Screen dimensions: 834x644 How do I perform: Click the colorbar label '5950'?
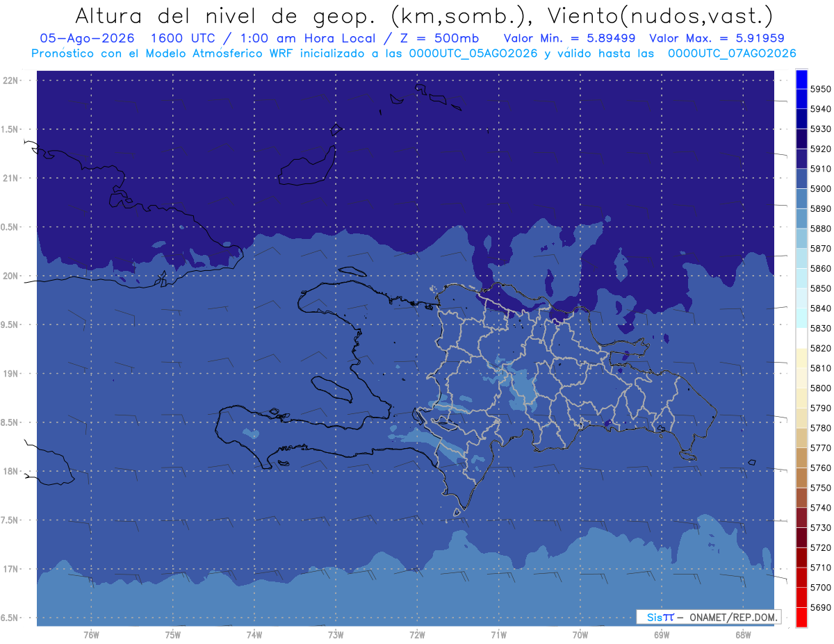[x=820, y=89]
